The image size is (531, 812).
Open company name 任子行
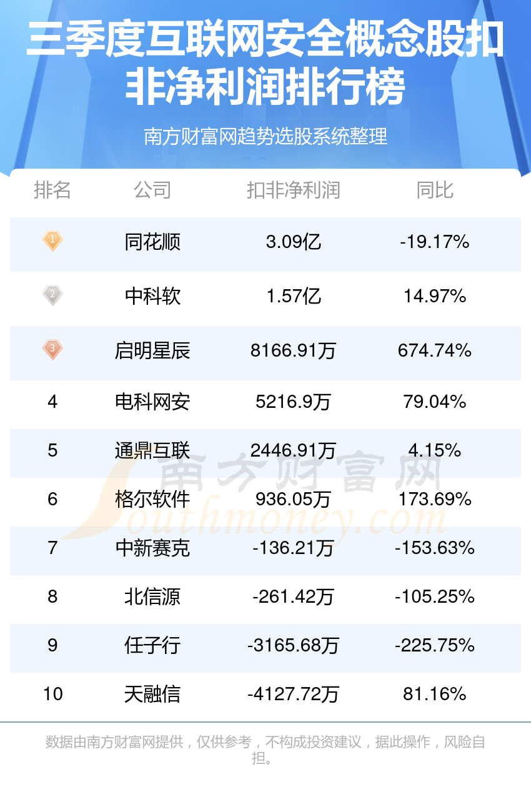(x=152, y=645)
